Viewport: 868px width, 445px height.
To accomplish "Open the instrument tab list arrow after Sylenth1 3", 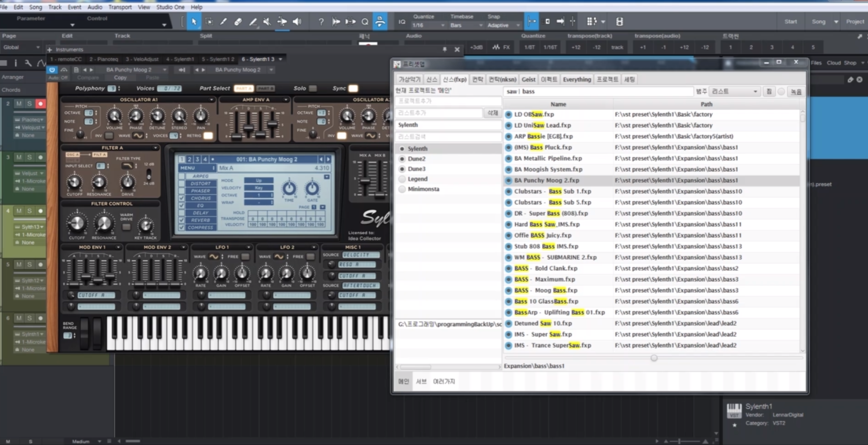I will pos(280,59).
